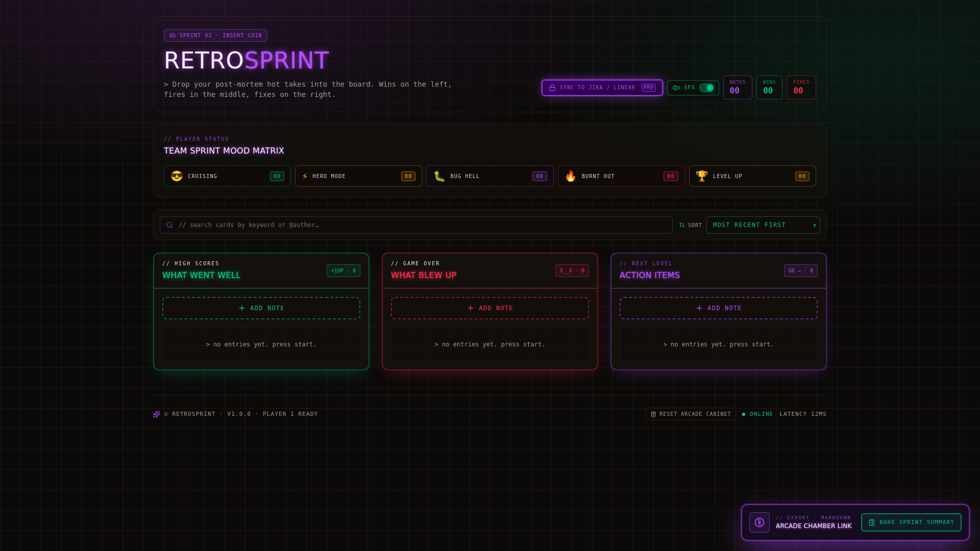The width and height of the screenshot is (980, 551).
Task: Click the Fires counter tile
Action: click(801, 87)
